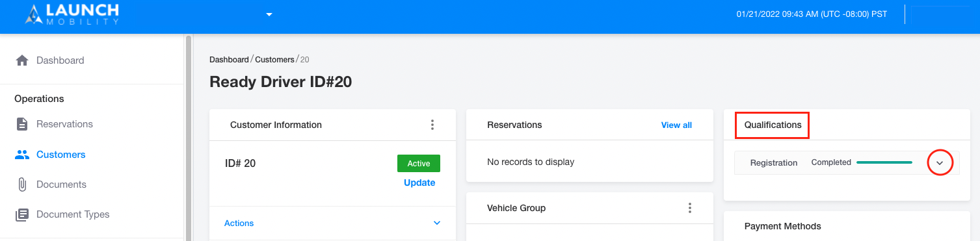Click the Customer Information heading
Viewport: 980px width, 241px height.
click(x=276, y=125)
